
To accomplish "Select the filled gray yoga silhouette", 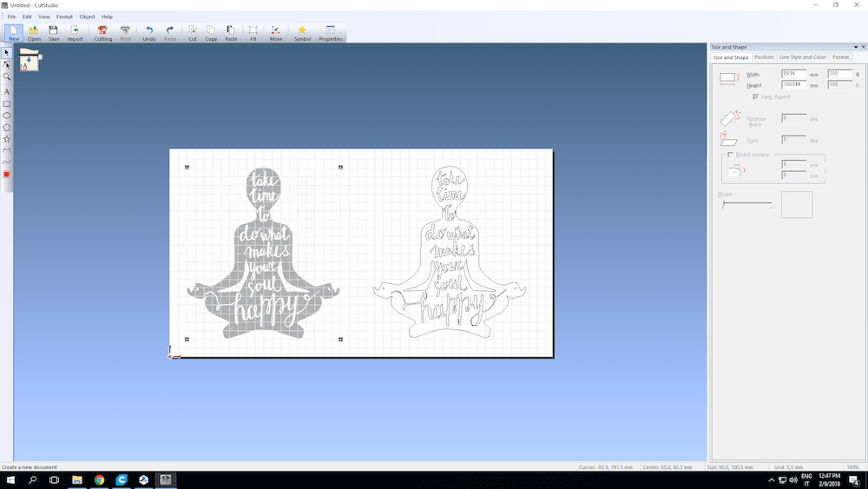I will tap(264, 253).
